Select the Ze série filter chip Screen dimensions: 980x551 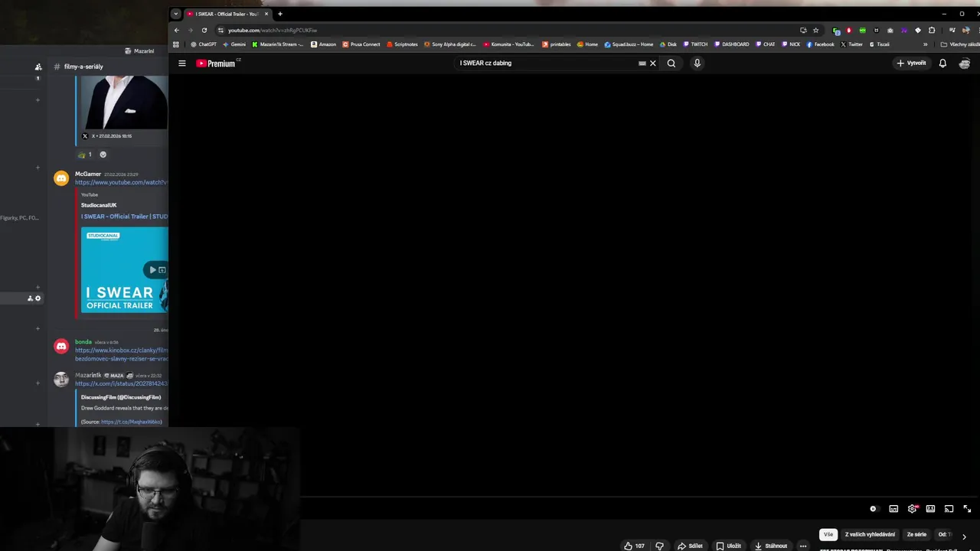[x=916, y=535]
